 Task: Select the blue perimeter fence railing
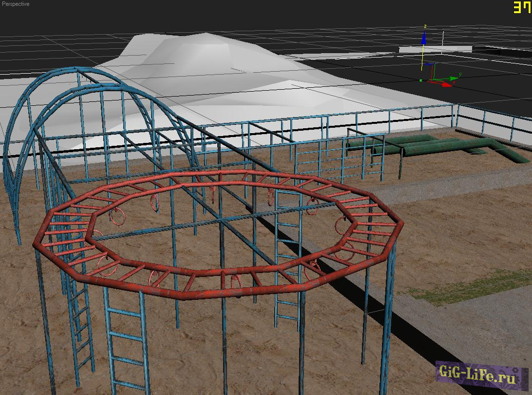(341, 122)
